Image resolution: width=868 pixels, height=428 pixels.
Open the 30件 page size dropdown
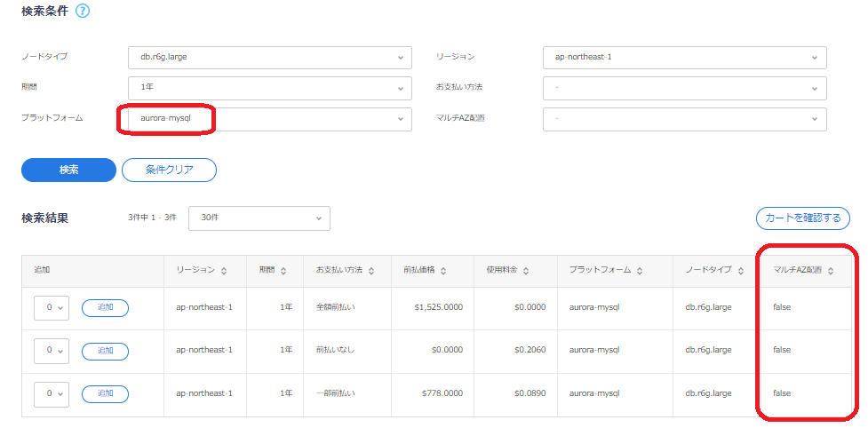[259, 218]
